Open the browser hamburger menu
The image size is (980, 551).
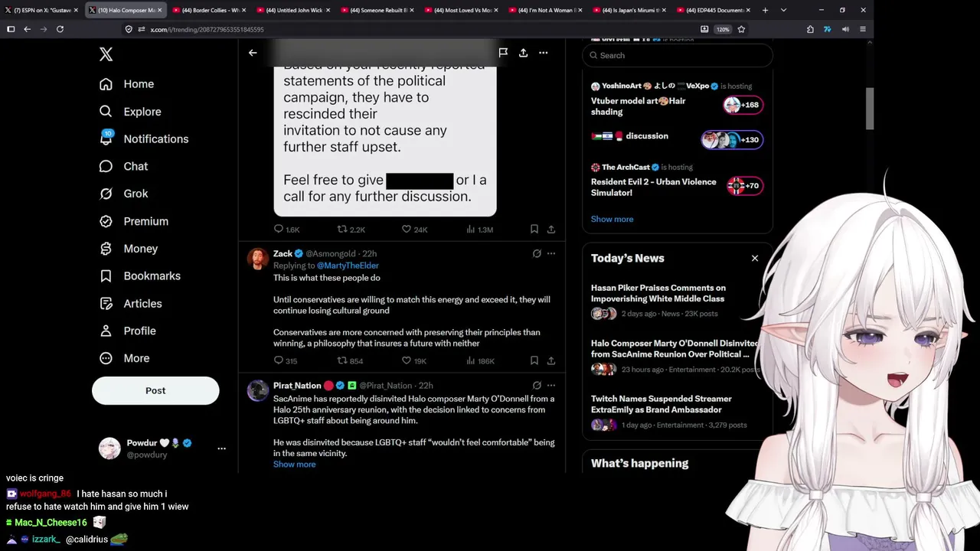tap(863, 29)
